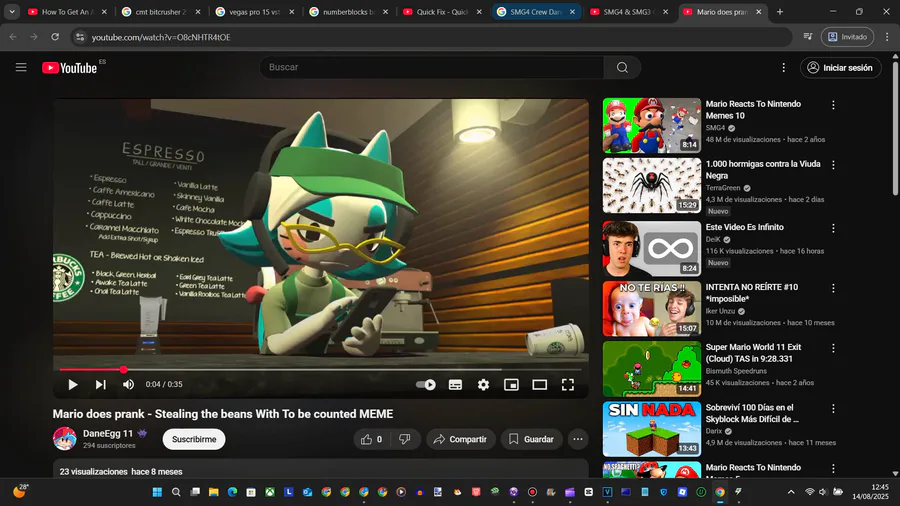
Task: Mute the video volume
Action: (x=129, y=384)
